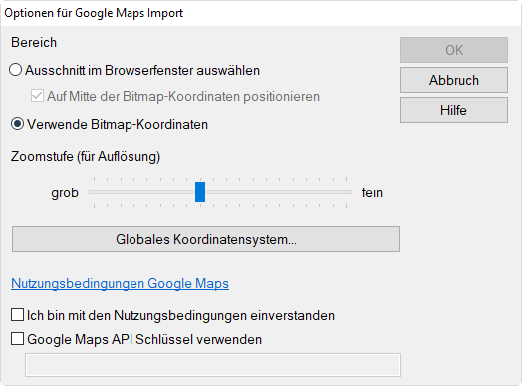Confirm the dialog with OK
The width and height of the screenshot is (522, 386).
[454, 50]
